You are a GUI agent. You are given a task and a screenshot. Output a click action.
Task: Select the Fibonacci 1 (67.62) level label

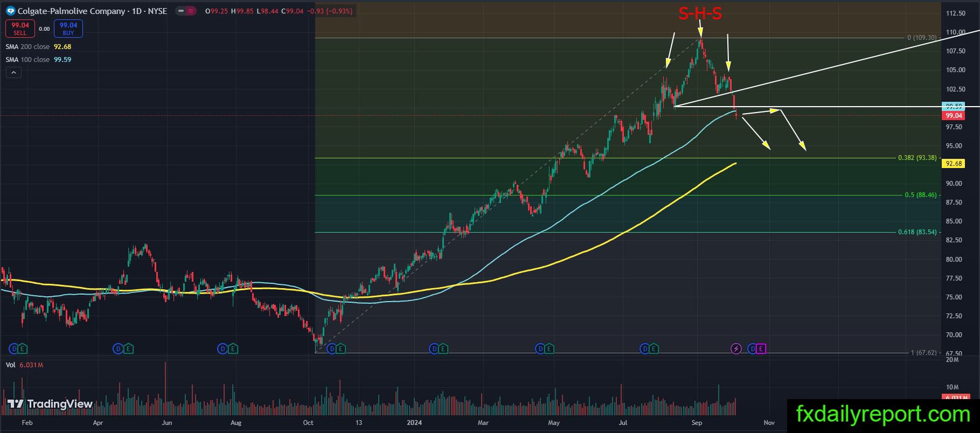coord(923,353)
